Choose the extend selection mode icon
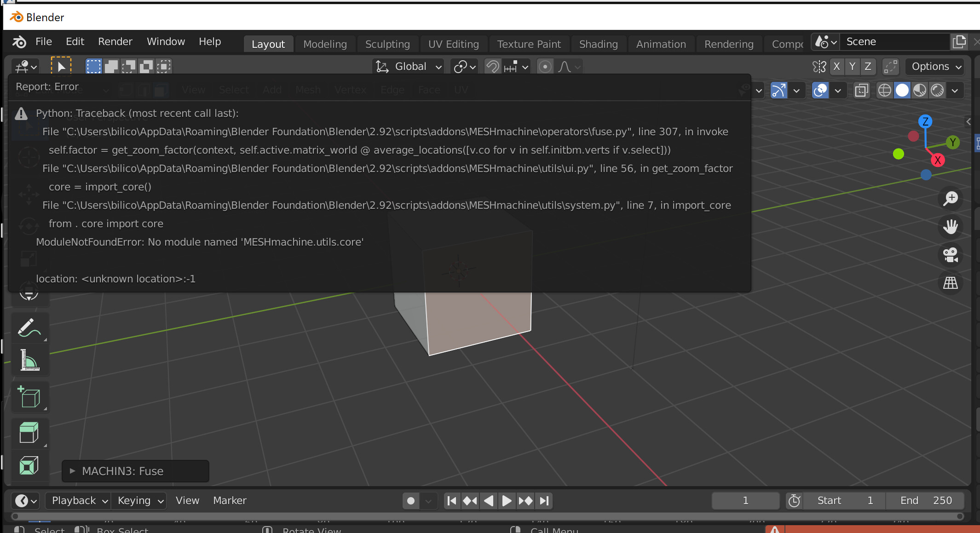 pos(111,67)
